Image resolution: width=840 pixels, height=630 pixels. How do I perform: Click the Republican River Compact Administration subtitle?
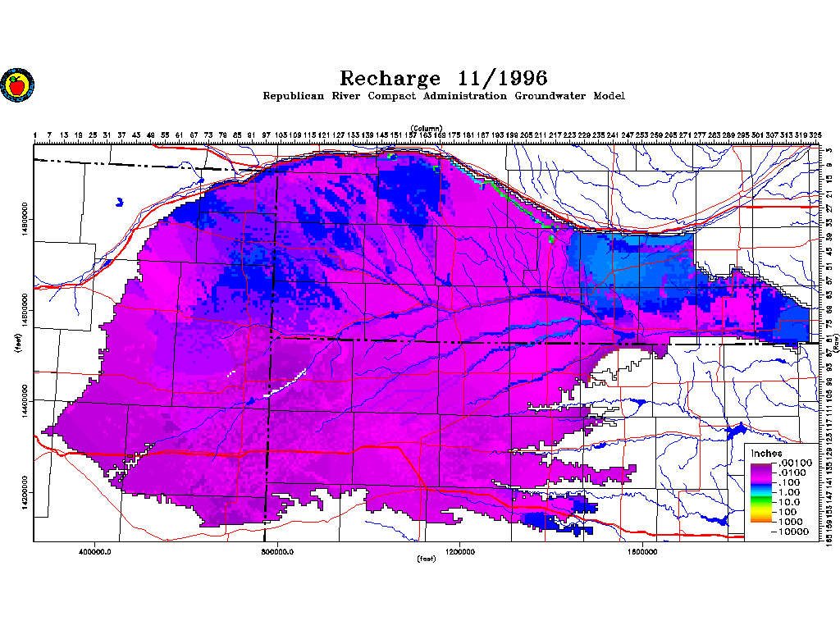pos(443,97)
